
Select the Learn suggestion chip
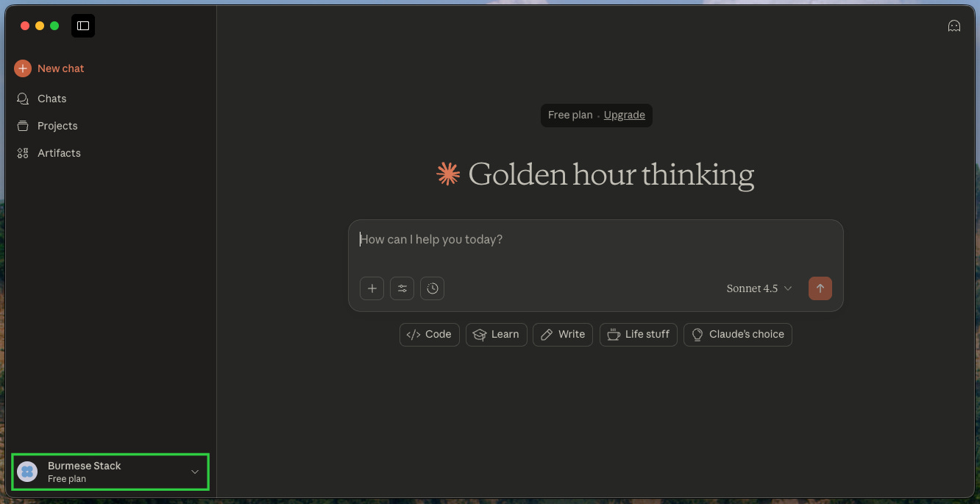click(497, 334)
